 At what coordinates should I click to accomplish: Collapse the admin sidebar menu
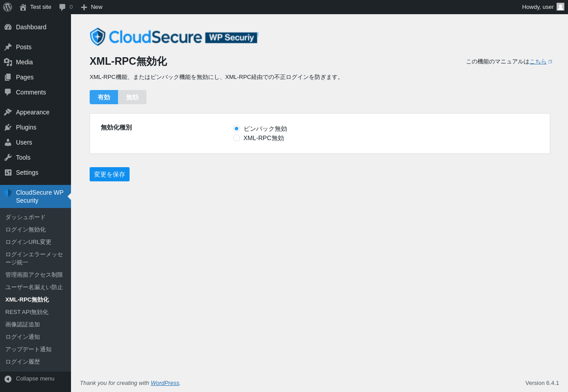[x=35, y=379]
